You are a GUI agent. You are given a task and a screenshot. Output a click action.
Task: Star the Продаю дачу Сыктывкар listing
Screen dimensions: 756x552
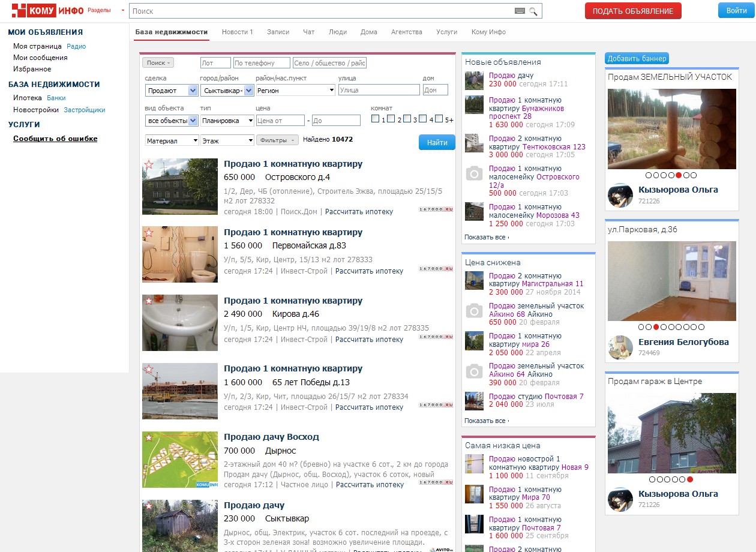149,506
